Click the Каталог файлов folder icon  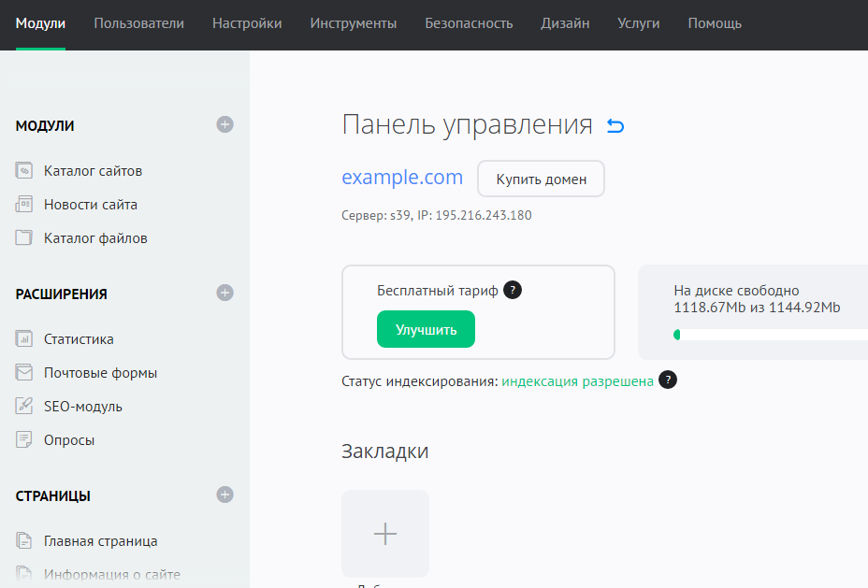24,238
